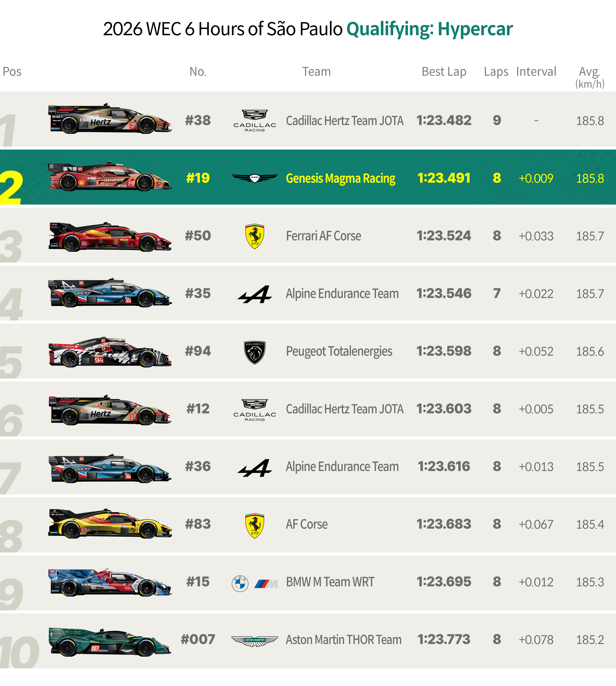
Task: Click the Laps column header
Action: (x=496, y=72)
